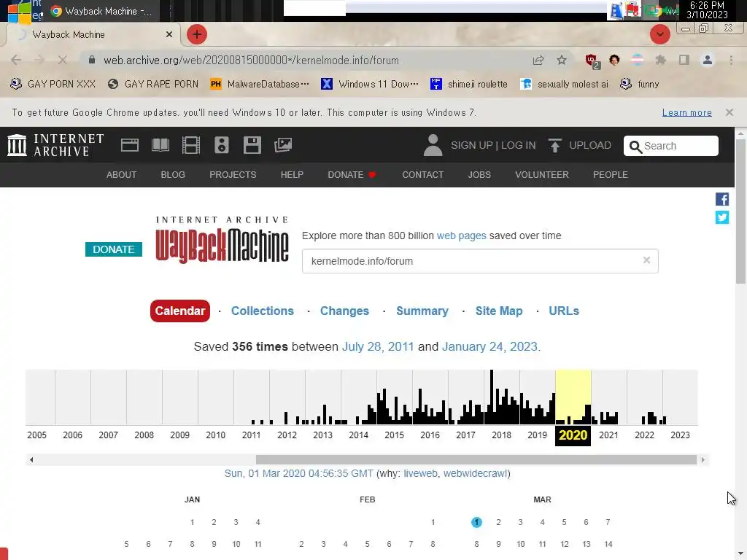Open the Learn more link
The width and height of the screenshot is (747, 560).
coord(686,112)
